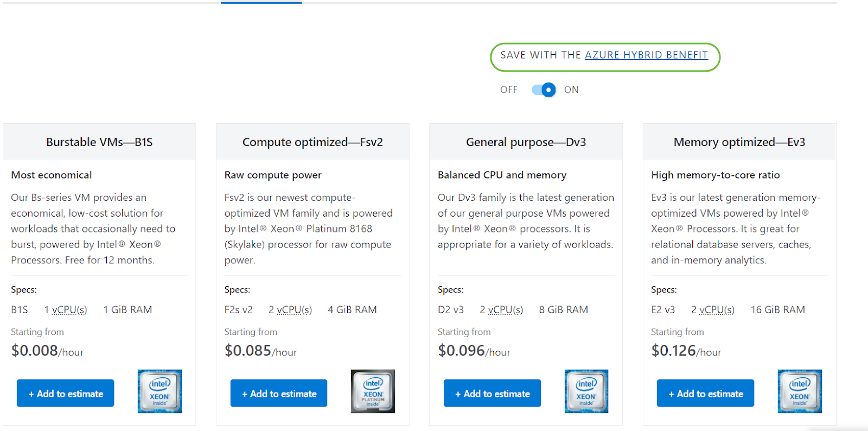Click the 'D2 v3' spec name
Viewport: 868px width, 431px height.
point(451,309)
